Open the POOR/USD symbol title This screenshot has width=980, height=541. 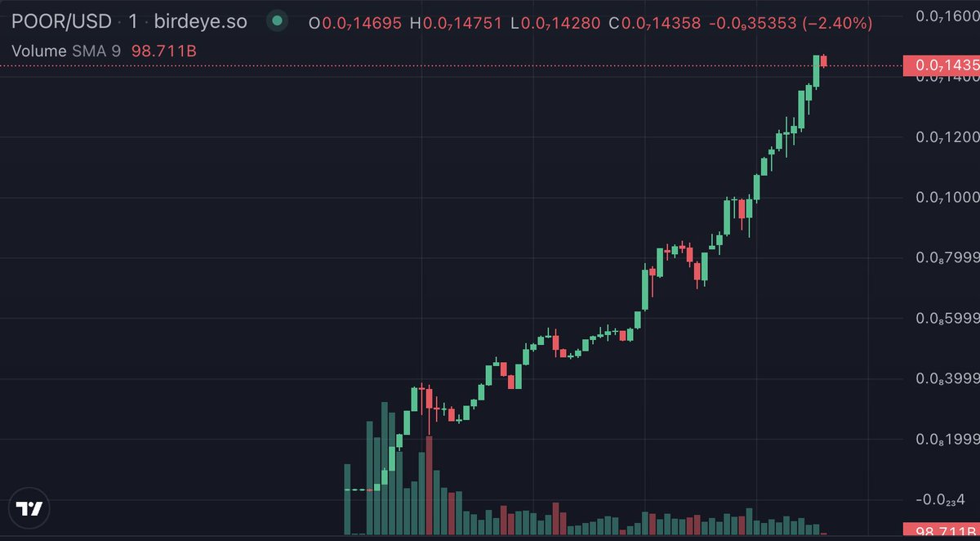61,22
